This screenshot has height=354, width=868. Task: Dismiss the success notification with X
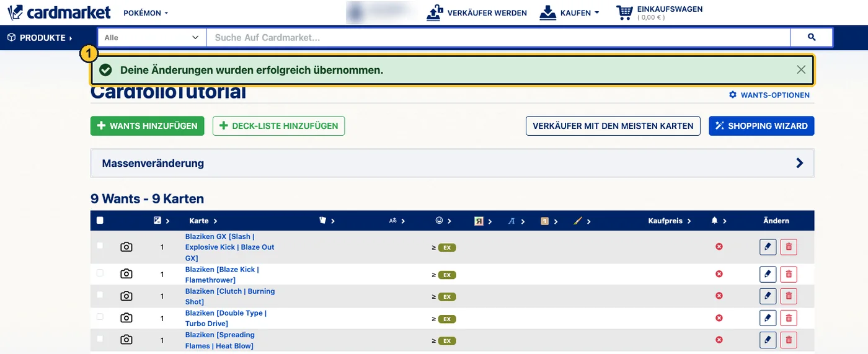coord(801,70)
